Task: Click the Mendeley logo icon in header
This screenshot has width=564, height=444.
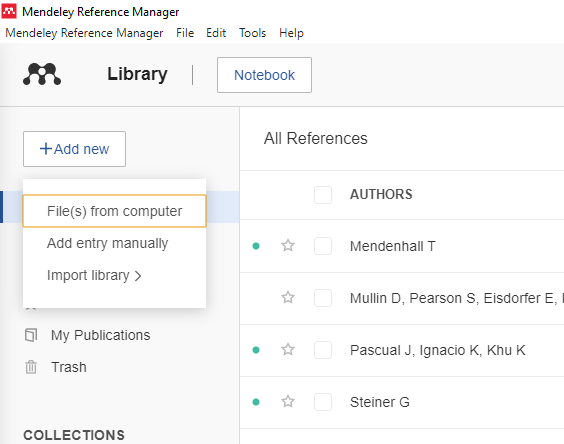Action: [x=42, y=74]
